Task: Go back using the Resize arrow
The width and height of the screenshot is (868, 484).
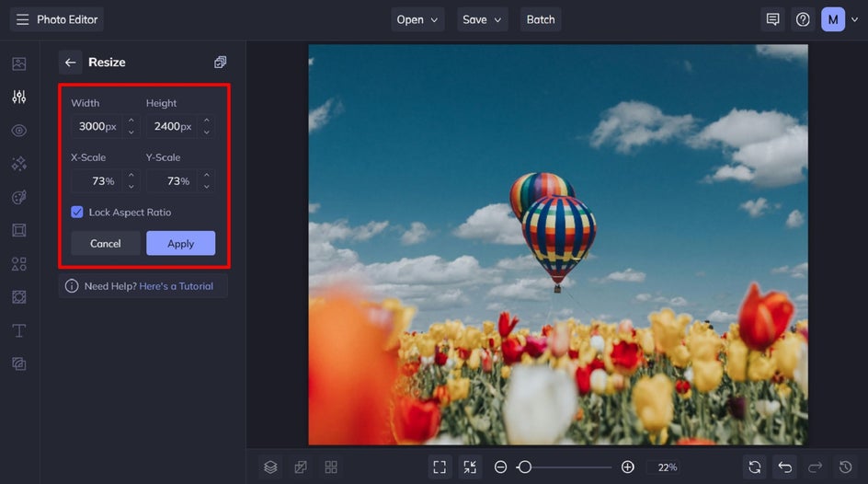Action: pyautogui.click(x=70, y=63)
